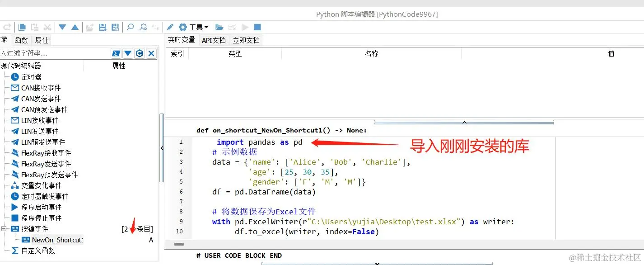The image size is (644, 265).
Task: Click the 类型 column header
Action: pyautogui.click(x=235, y=53)
